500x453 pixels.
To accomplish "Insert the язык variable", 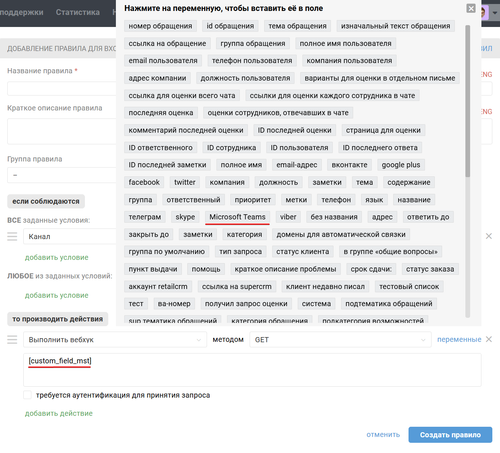I will tap(374, 200).
